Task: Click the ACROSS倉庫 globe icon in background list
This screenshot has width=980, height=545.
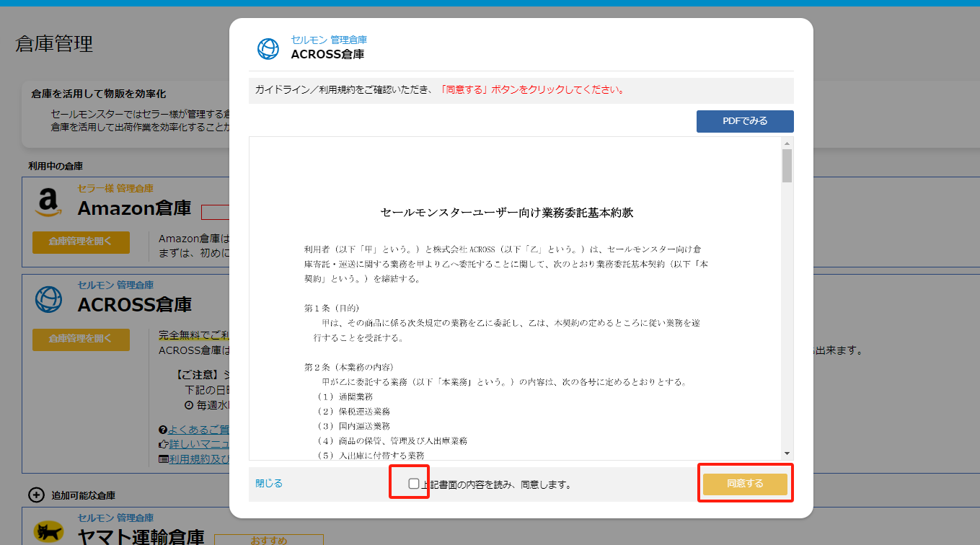Action: (x=48, y=299)
